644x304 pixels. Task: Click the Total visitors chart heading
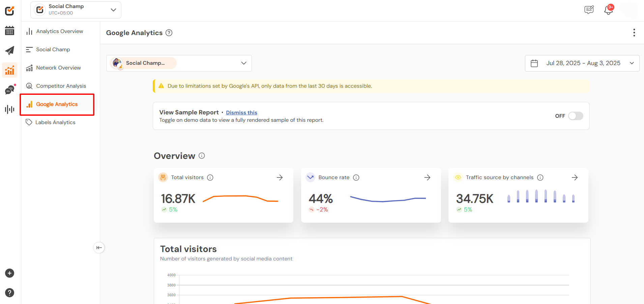(x=188, y=249)
